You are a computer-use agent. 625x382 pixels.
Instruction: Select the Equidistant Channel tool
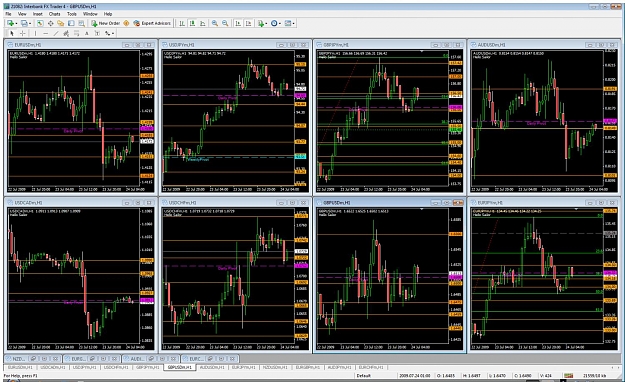pos(66,33)
